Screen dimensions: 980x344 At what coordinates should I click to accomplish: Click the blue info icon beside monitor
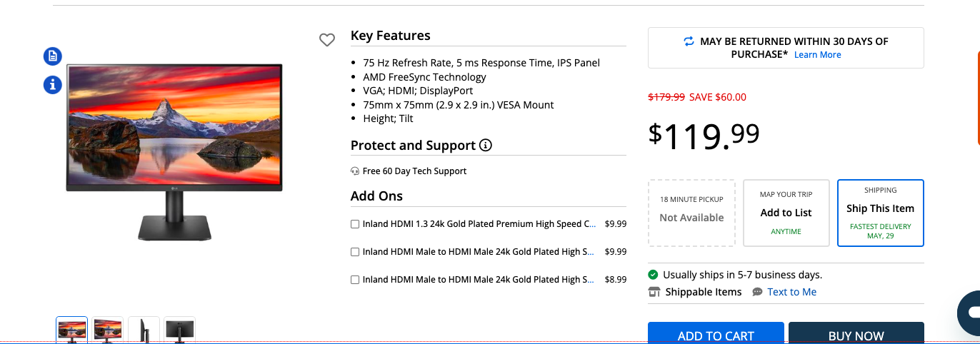tap(52, 85)
